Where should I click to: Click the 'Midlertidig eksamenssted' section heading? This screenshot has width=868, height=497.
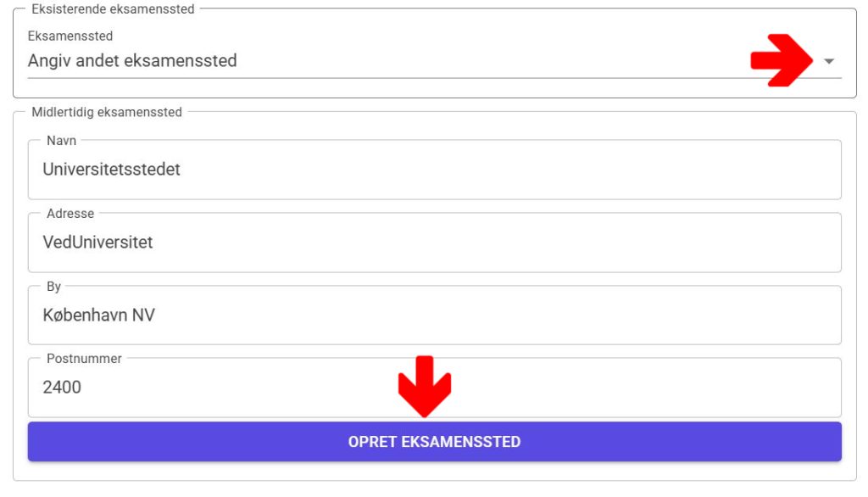tap(107, 112)
